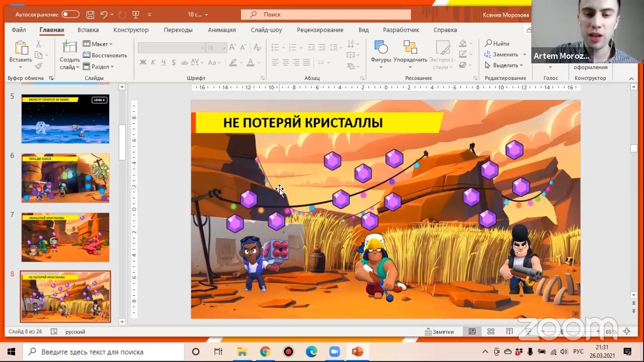
Task: Expand the Макет layout dropdown
Action: click(x=98, y=44)
